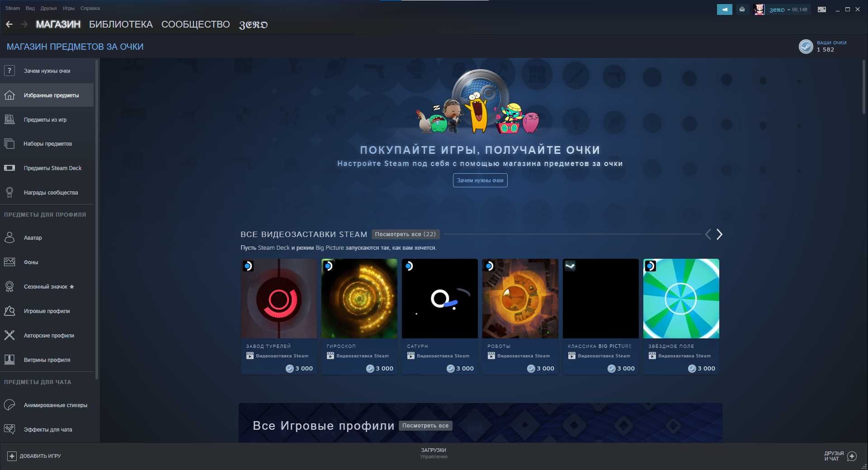Image resolution: width=868 pixels, height=470 pixels.
Task: Click the back arrow in navigation
Action: click(9, 24)
